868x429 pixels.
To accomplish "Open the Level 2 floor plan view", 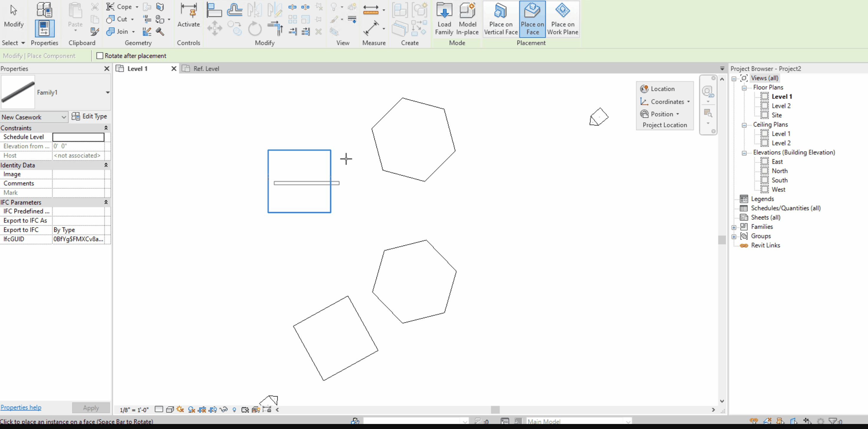I will pyautogui.click(x=781, y=106).
